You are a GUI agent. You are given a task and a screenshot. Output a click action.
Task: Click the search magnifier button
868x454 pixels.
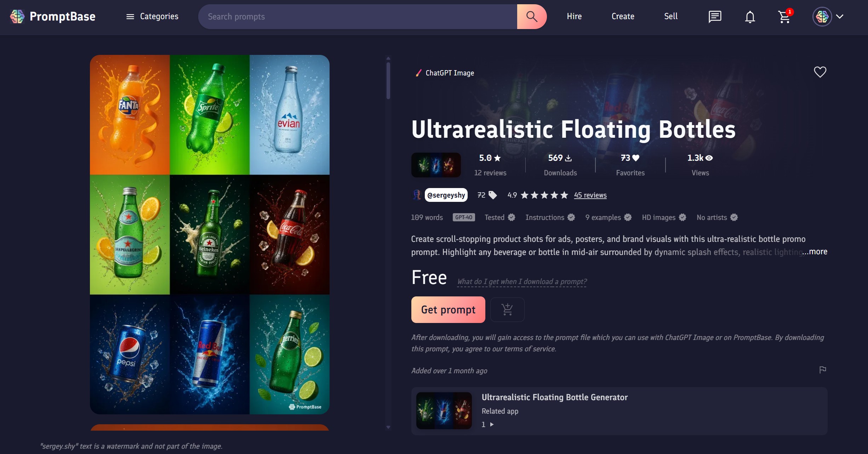click(x=531, y=16)
